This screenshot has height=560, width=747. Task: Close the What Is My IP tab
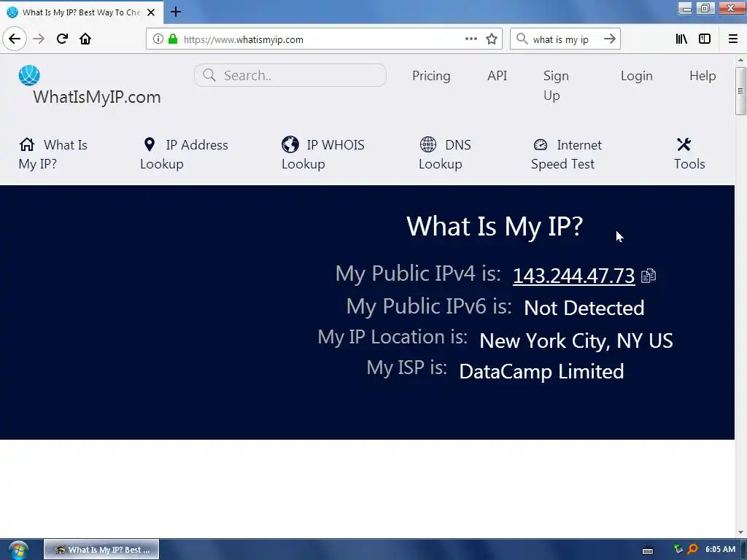(x=151, y=12)
